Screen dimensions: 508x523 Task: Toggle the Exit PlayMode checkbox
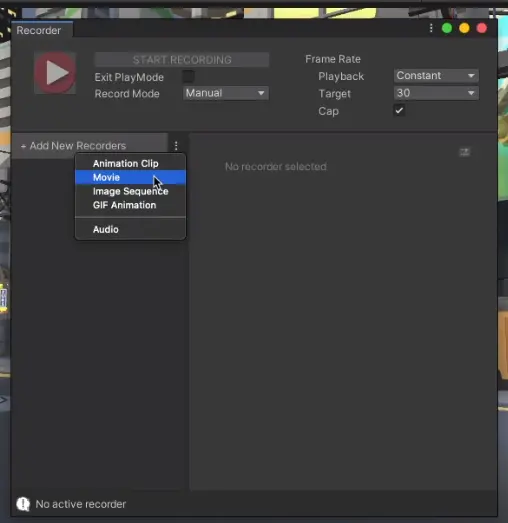pos(188,76)
